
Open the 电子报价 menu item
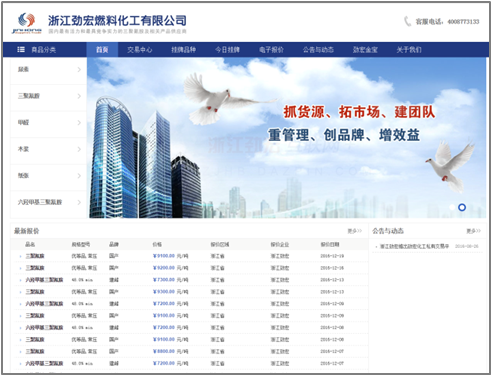tap(271, 50)
